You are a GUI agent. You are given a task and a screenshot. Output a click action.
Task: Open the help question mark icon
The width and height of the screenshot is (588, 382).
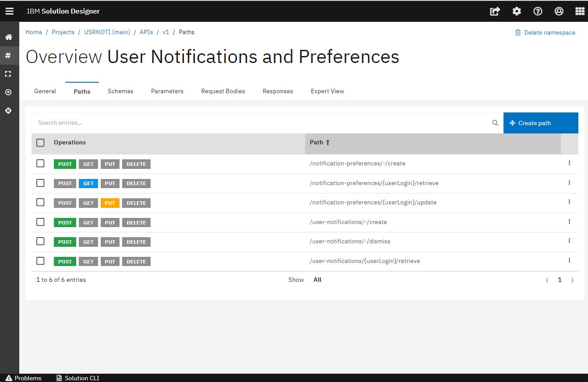538,11
